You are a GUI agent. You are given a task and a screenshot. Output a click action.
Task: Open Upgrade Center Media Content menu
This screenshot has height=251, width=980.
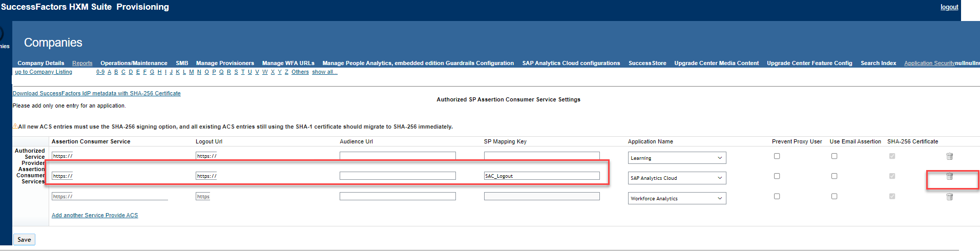717,63
